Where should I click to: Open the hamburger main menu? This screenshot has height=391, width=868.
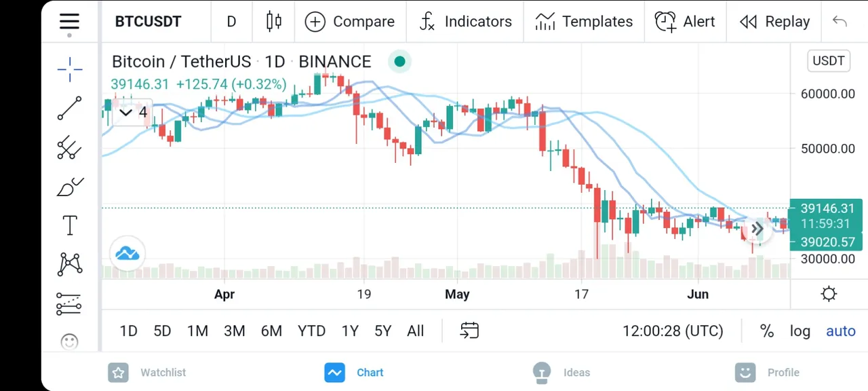tap(69, 22)
